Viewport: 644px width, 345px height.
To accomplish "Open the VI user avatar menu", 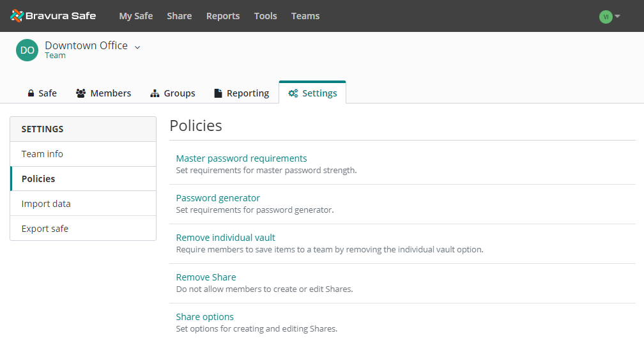I will 606,17.
